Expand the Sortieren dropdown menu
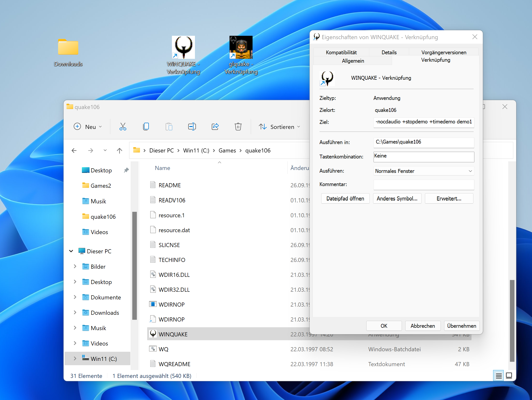Screen dimensions: 532x400 (x=279, y=127)
